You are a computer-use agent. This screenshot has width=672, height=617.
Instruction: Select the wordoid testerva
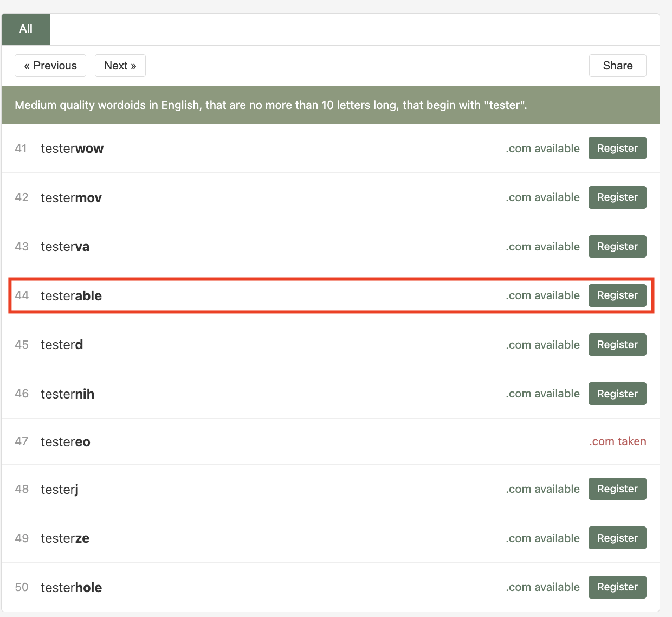65,247
